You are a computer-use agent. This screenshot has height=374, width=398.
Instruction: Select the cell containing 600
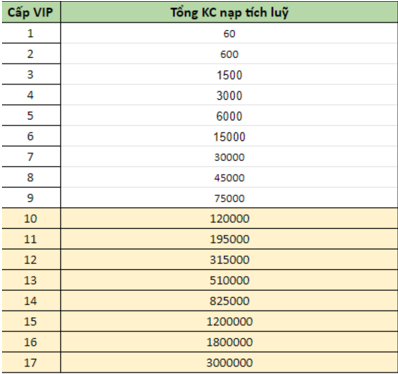click(x=229, y=54)
